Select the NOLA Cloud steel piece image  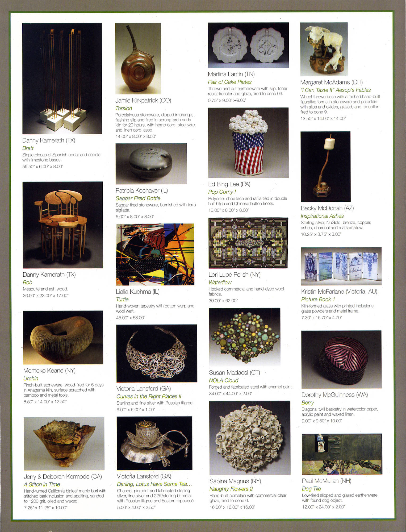pos(245,337)
